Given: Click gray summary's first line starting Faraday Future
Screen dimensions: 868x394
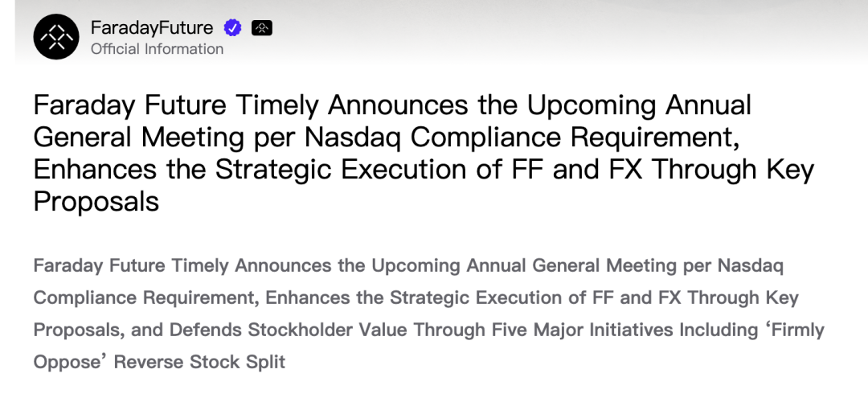Looking at the screenshot, I should [x=407, y=265].
